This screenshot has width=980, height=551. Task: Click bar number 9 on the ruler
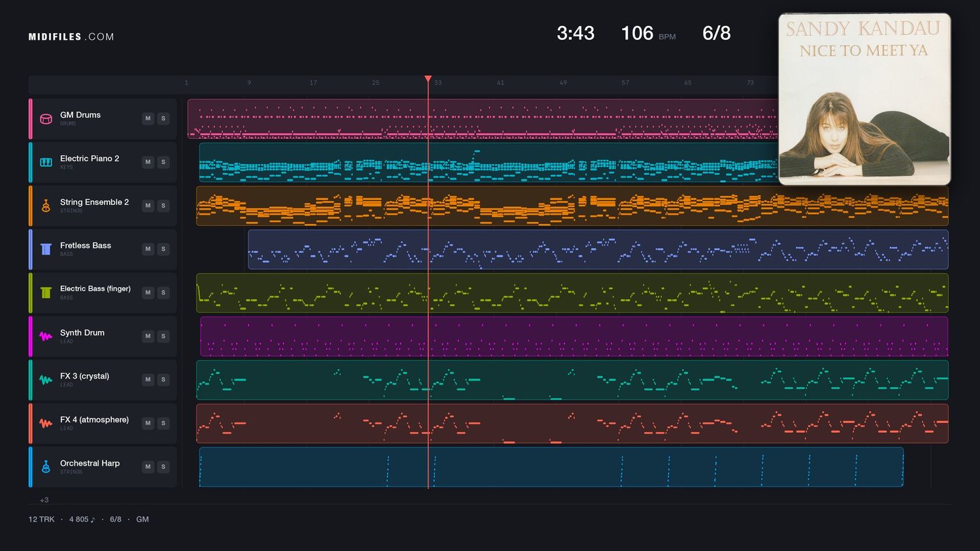249,83
